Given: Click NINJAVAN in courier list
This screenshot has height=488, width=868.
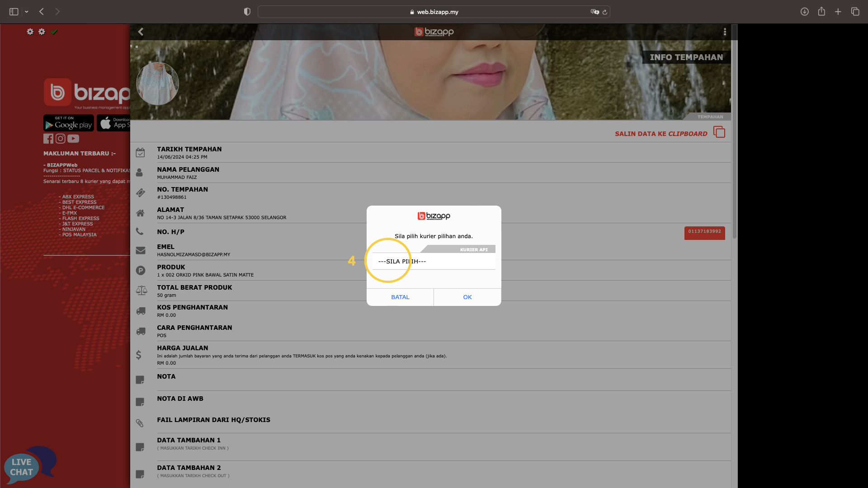Looking at the screenshot, I should coord(74,230).
